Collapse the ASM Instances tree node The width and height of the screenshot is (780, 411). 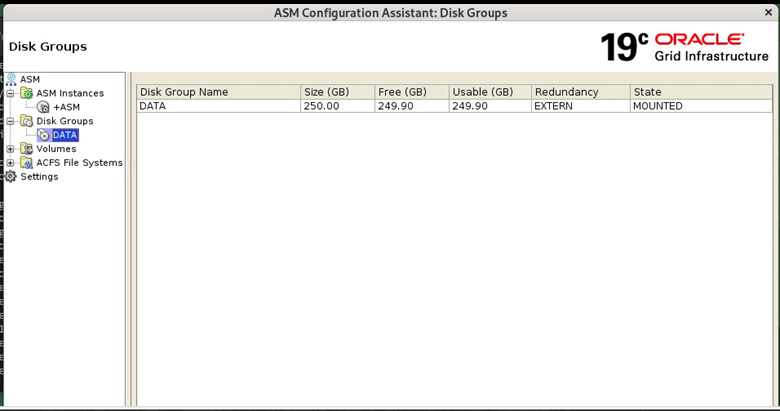[x=11, y=93]
